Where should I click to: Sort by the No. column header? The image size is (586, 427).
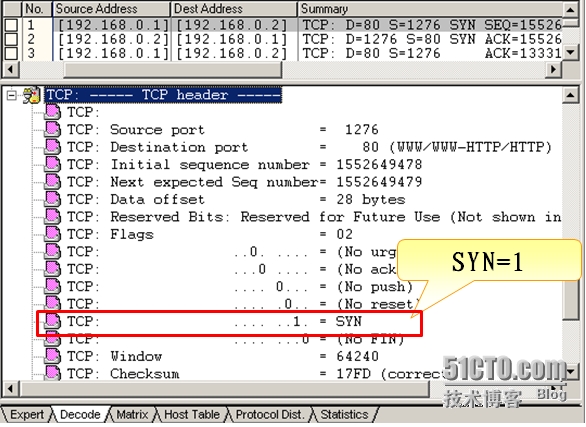point(37,9)
